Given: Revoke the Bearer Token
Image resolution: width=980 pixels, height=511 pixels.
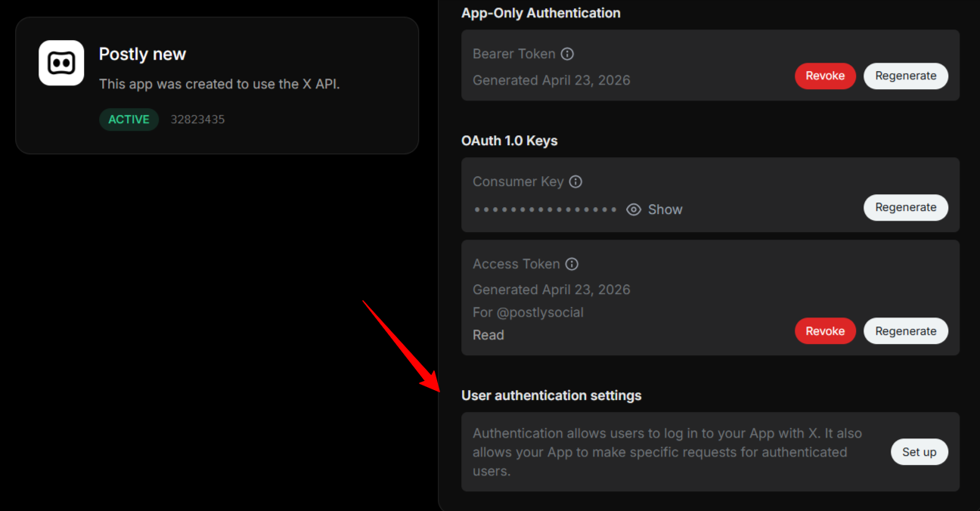Looking at the screenshot, I should tap(825, 76).
